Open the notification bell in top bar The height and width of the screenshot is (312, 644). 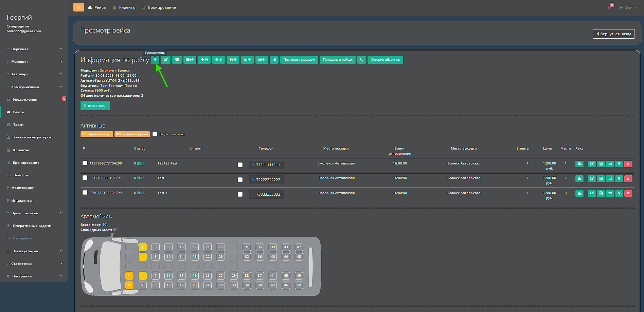pos(610,7)
